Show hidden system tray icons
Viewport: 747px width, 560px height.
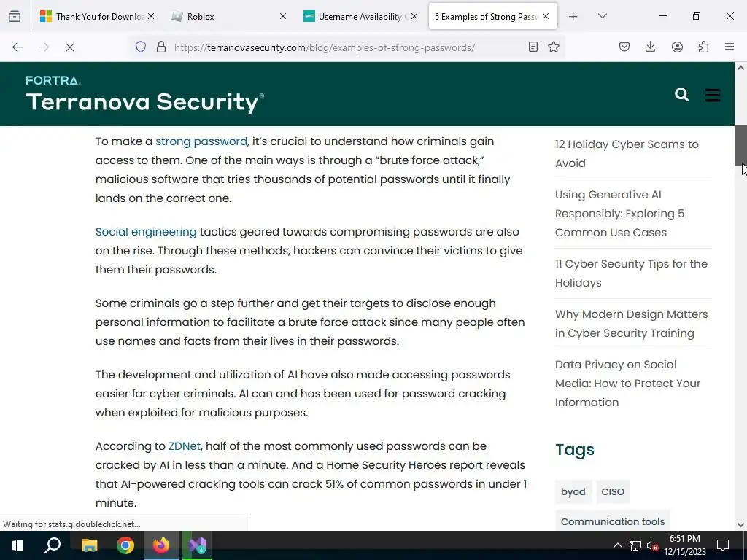(617, 545)
